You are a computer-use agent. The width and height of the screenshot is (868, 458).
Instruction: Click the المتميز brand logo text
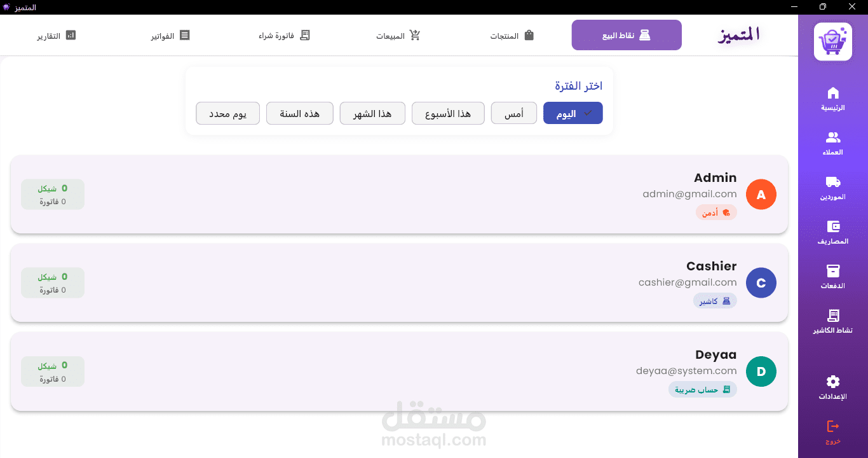738,35
